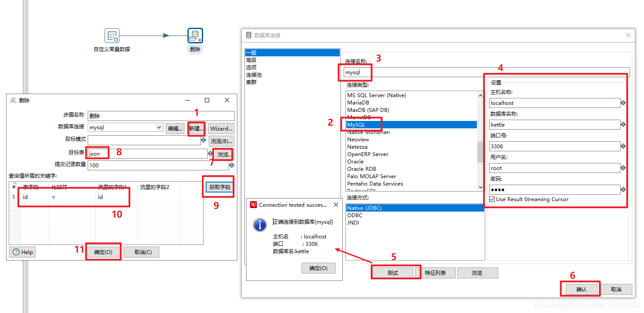Viewport: 644px width, 313px height.
Task: Click the 目标表 field containing json
Action: click(148, 153)
